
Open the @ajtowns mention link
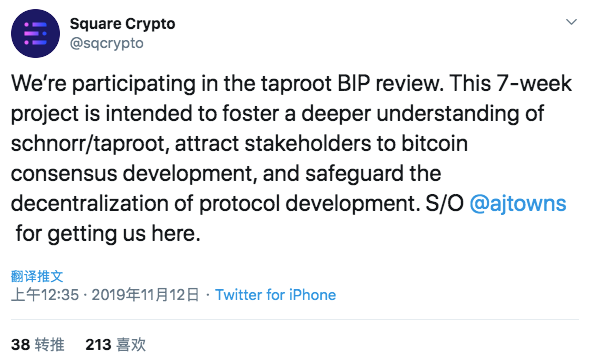(x=518, y=204)
